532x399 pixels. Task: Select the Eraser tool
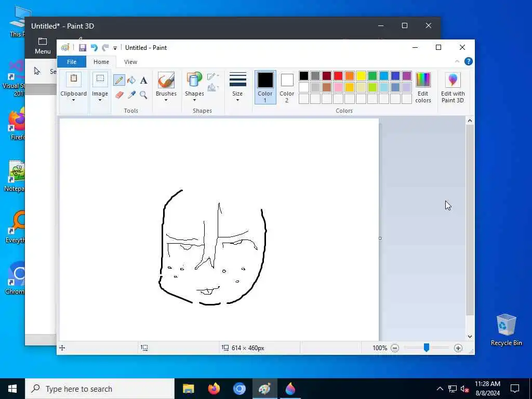click(119, 95)
